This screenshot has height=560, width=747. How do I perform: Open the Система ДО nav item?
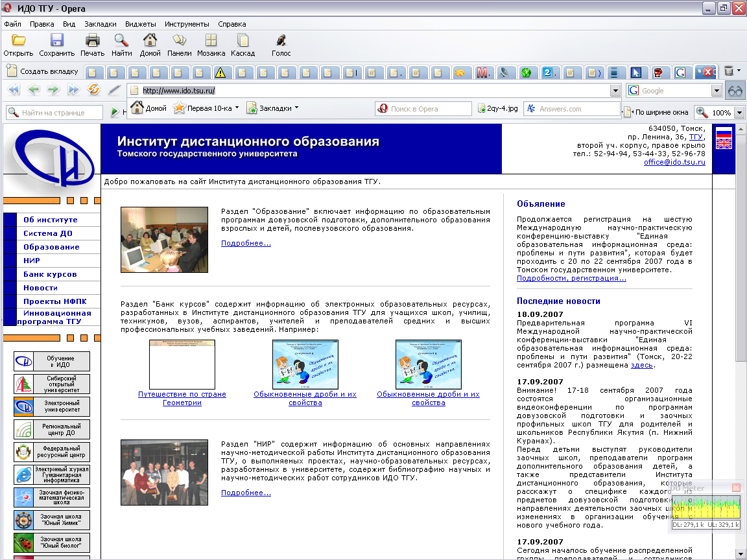click(x=48, y=233)
